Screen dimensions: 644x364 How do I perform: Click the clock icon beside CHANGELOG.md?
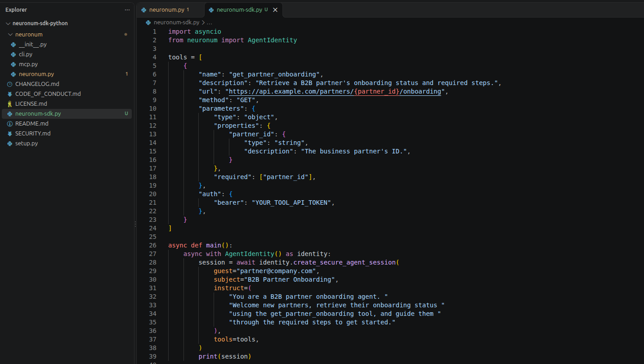[x=10, y=84]
